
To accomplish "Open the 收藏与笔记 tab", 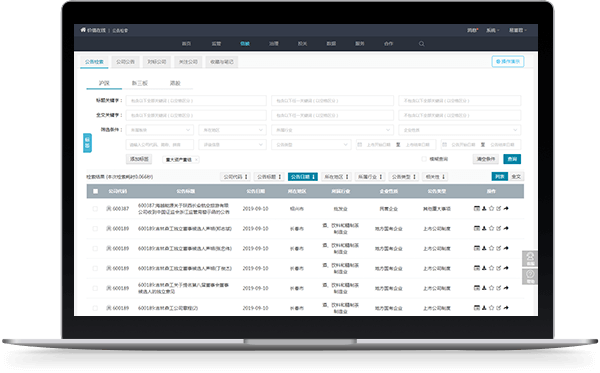I will point(222,62).
